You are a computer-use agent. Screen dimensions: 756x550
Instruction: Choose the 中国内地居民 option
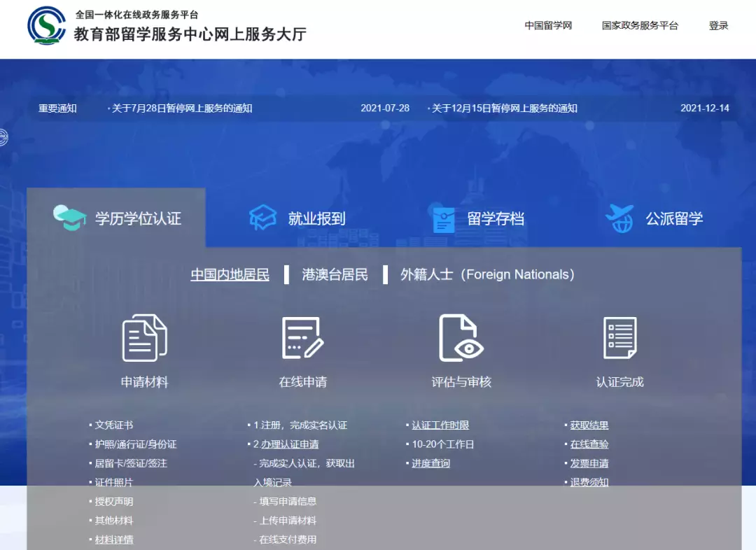(230, 274)
